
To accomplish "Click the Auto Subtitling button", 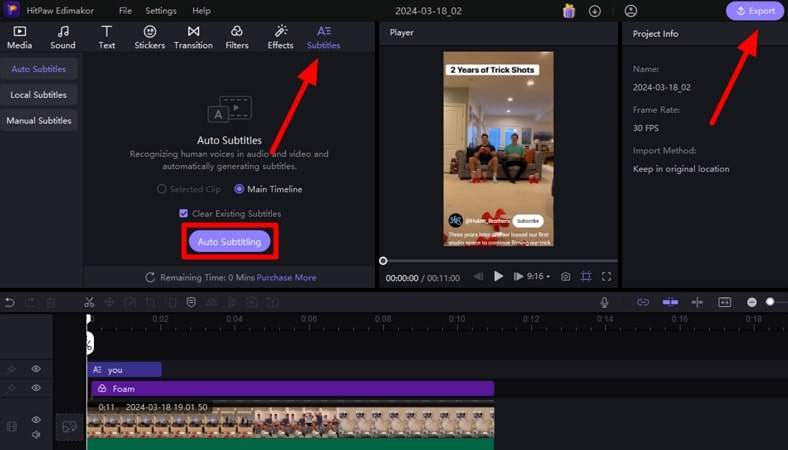I will (229, 242).
